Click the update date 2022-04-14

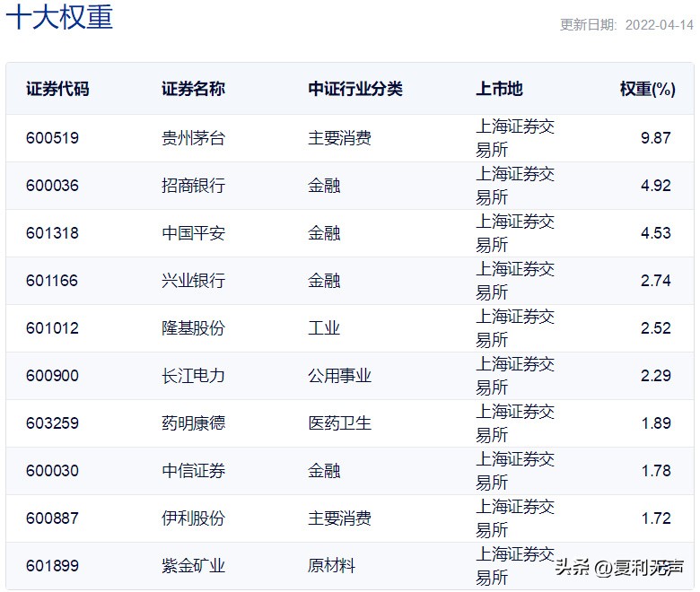coord(660,24)
